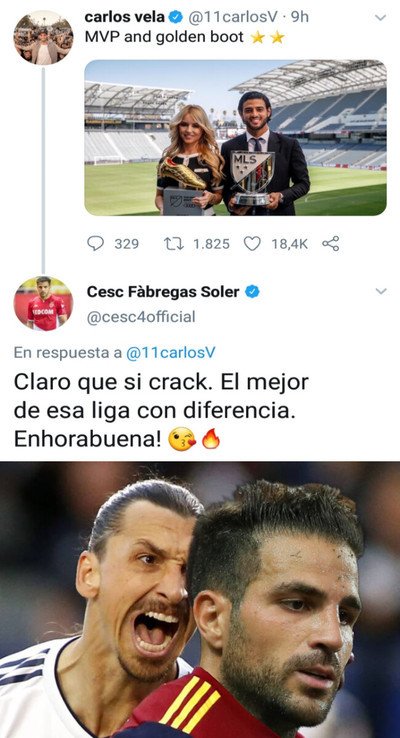Open Carlos Vela's profile picture

[x=43, y=38]
